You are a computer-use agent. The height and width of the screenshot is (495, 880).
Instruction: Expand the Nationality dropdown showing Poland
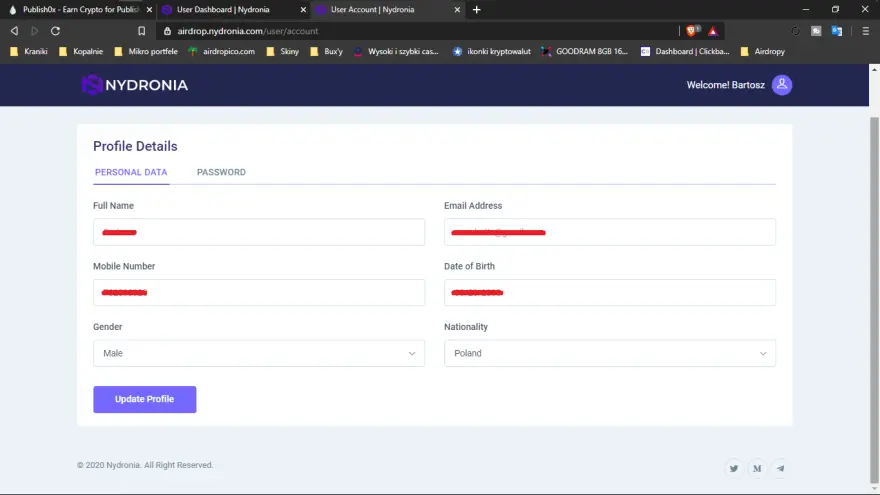click(609, 353)
